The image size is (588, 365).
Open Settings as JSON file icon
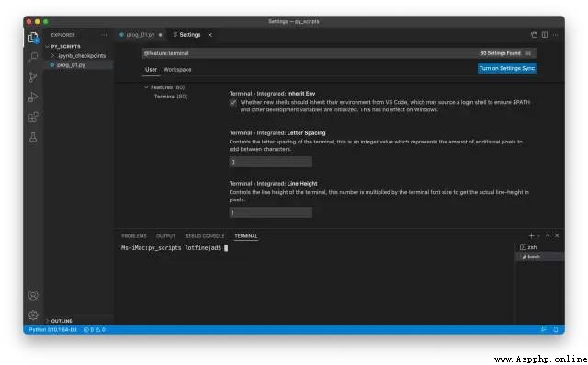535,35
